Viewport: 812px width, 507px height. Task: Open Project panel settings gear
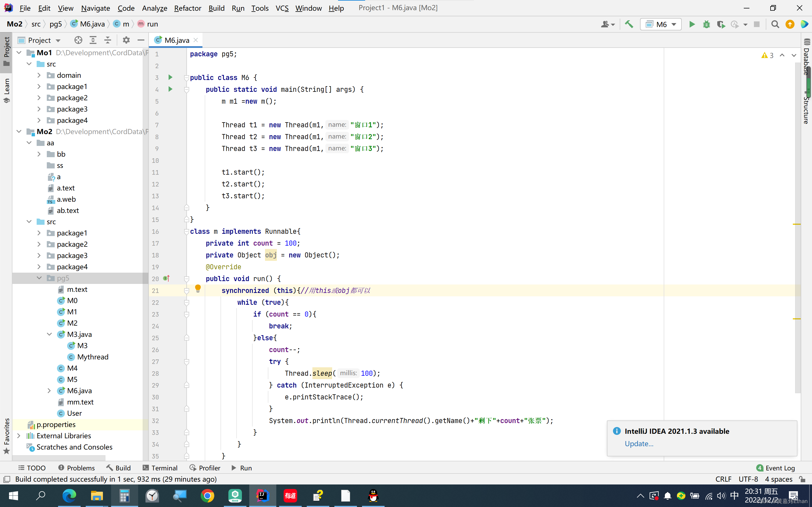point(126,40)
